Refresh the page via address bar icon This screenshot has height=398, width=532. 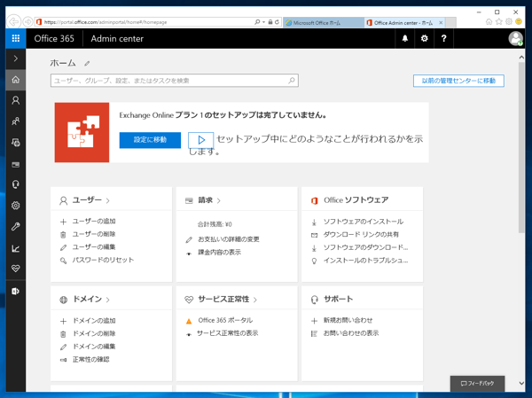click(x=277, y=22)
